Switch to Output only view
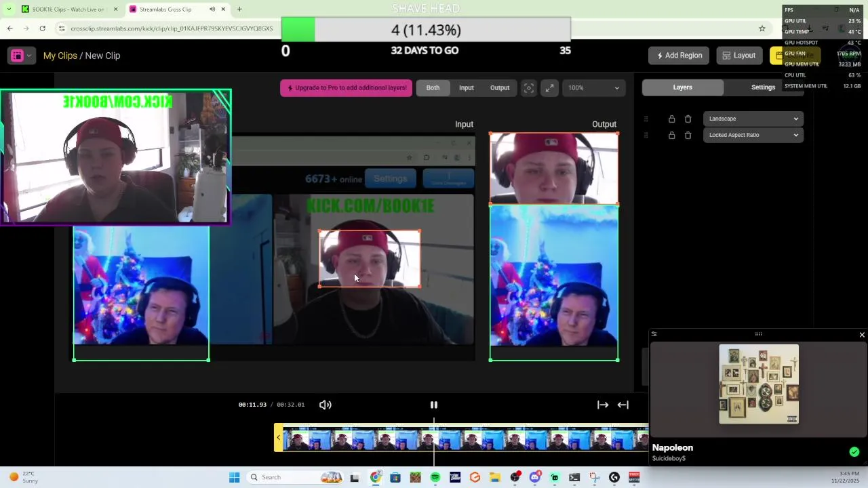This screenshot has height=488, width=868. point(500,87)
